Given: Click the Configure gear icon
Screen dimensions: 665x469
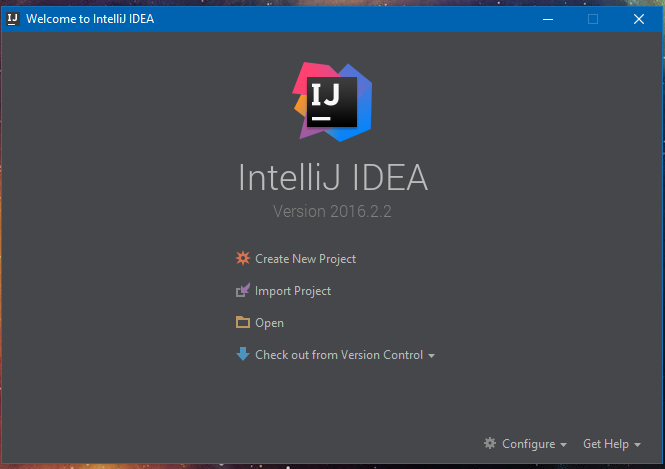Looking at the screenshot, I should (490, 444).
